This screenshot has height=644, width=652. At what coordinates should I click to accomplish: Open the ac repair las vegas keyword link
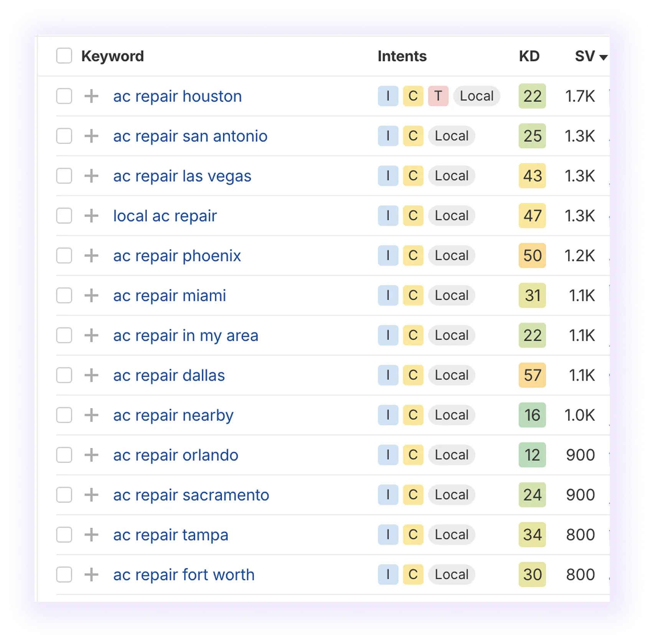(182, 176)
